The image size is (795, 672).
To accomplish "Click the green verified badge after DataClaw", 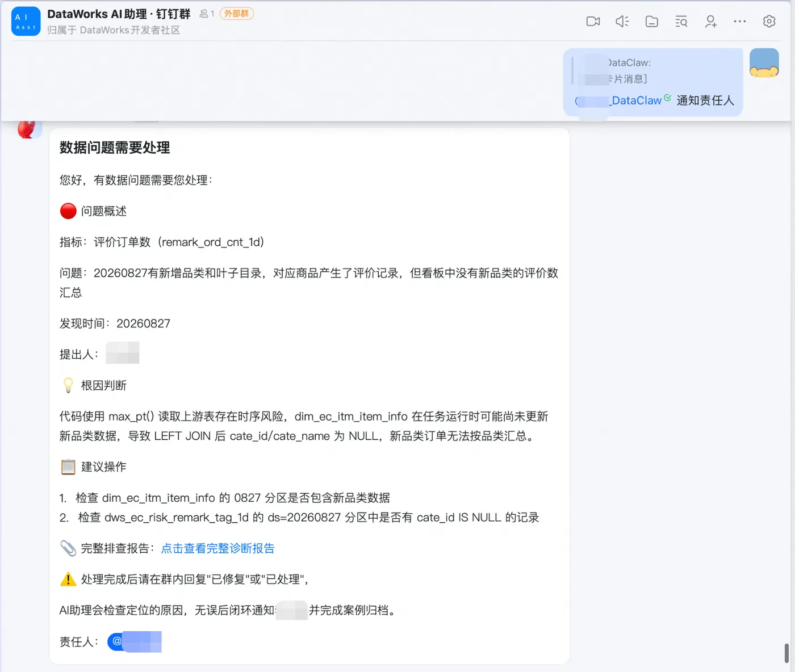I will 668,98.
